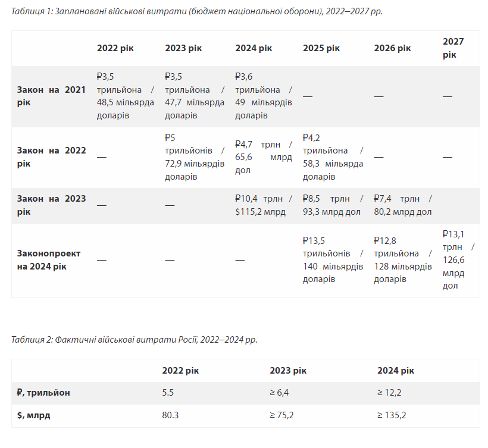This screenshot has width=488, height=448.
Task: Click the Table 1 caption about planned military spending
Action: 196,12
